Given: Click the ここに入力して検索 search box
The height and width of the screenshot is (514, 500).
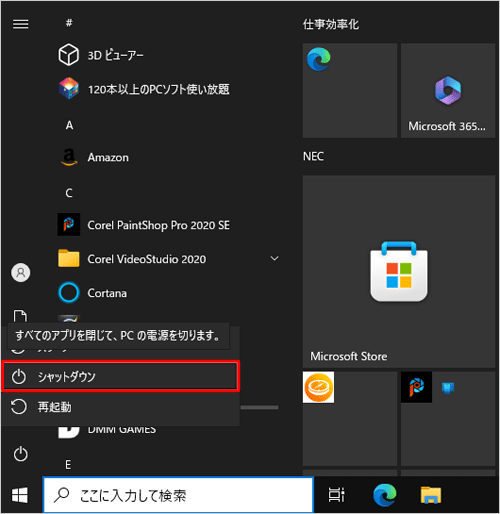Looking at the screenshot, I should point(178,495).
